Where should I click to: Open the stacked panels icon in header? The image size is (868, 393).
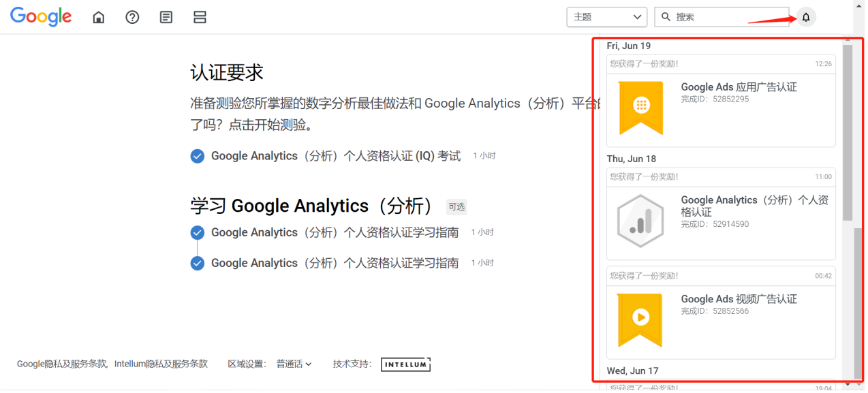[200, 17]
